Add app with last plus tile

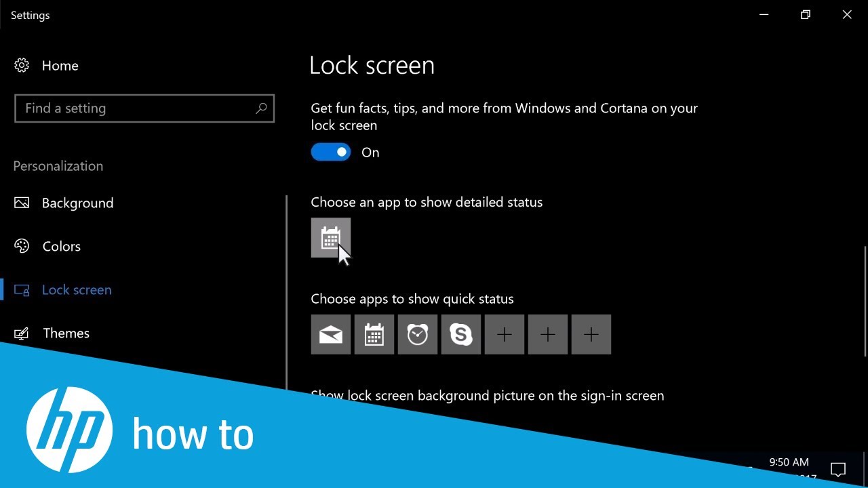591,334
